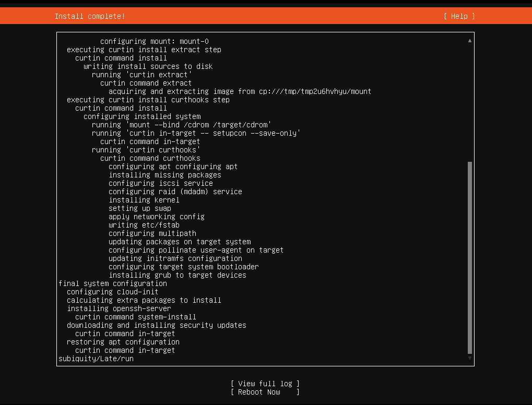Screen dimensions: 532x405
Task: Click the scrollbar down arrow
Action: coord(469,359)
